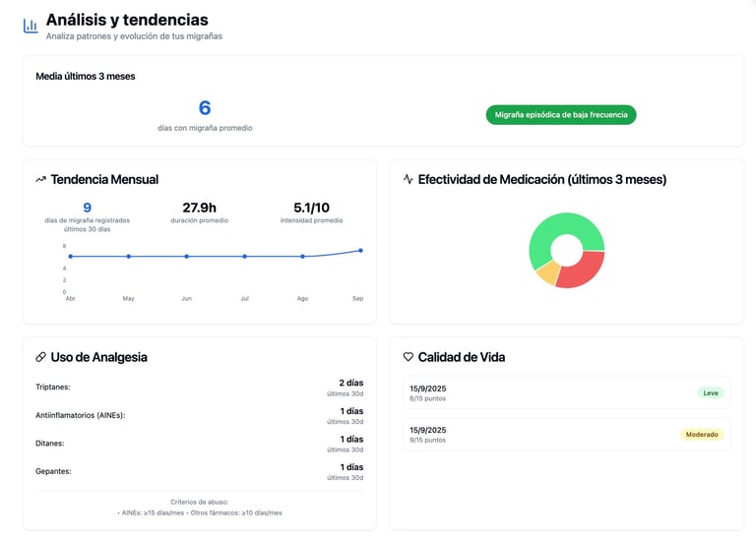756x539 pixels.
Task: Click the Análisis y tendencias page title
Action: pos(127,20)
